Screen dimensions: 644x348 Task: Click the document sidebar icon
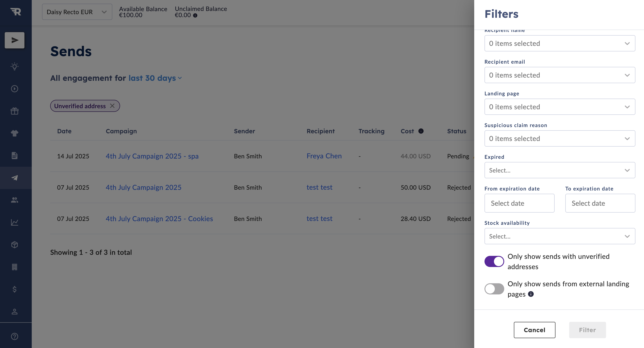(x=15, y=155)
